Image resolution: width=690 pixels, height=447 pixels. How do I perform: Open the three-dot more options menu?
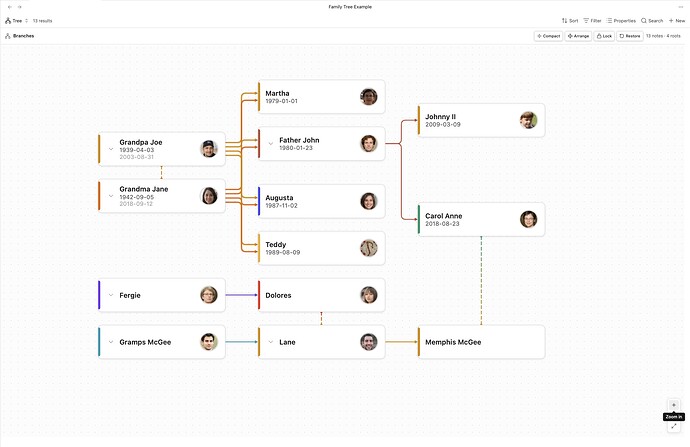(681, 7)
